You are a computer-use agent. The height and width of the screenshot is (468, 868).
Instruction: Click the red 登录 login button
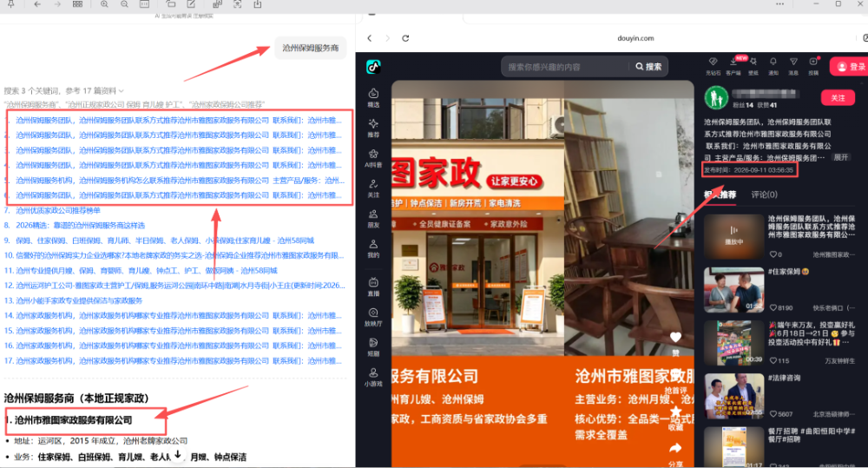(x=851, y=67)
